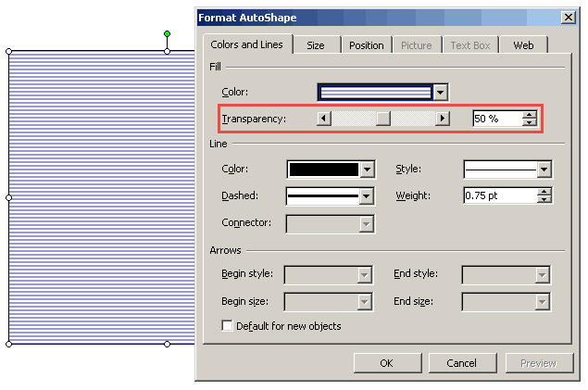Image resolution: width=588 pixels, height=390 pixels.
Task: Enable Default for new objects checkbox
Action: pyautogui.click(x=227, y=325)
